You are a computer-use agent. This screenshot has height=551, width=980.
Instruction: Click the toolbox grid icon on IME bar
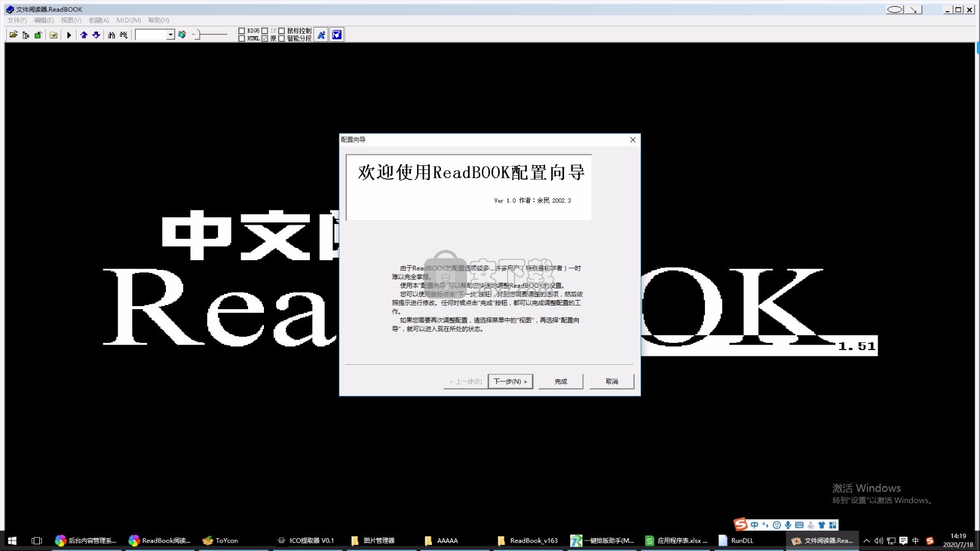click(833, 525)
